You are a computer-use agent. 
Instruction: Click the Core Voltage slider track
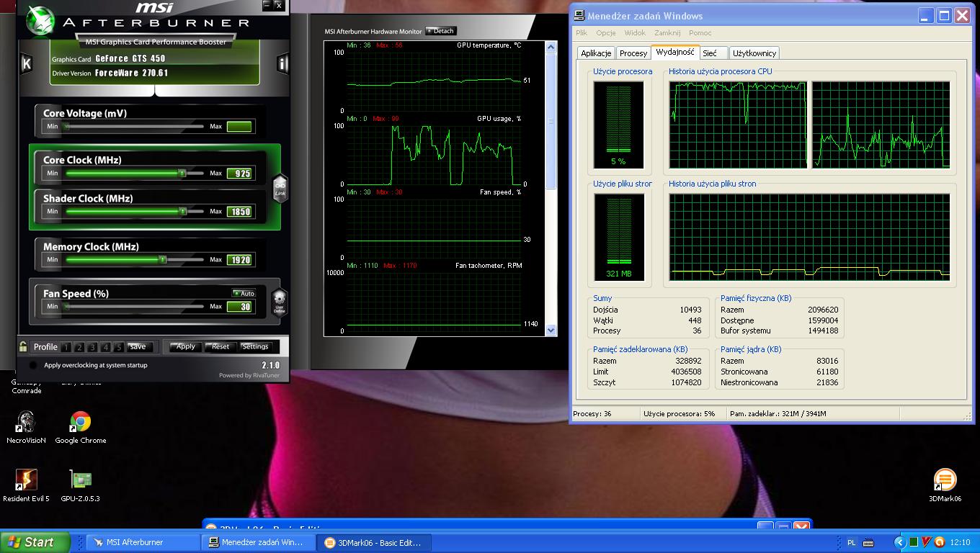[135, 127]
